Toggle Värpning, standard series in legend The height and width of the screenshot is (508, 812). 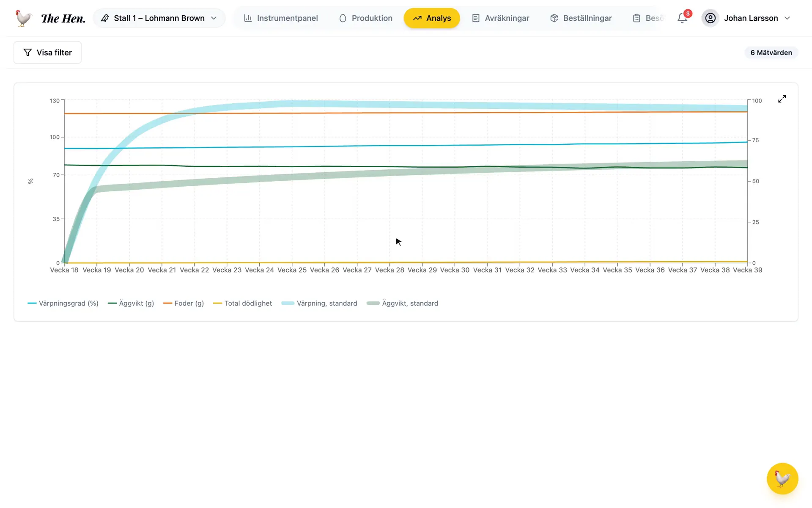tap(319, 303)
